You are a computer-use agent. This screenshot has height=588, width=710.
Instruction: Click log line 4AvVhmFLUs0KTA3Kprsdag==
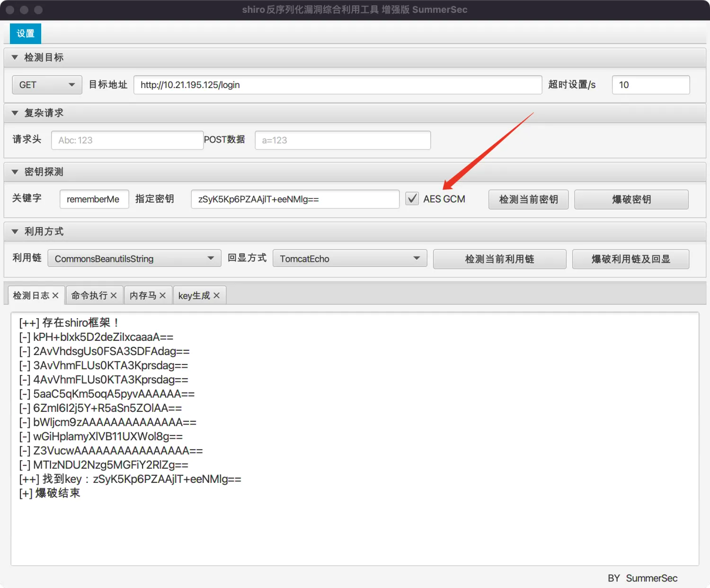pos(104,380)
